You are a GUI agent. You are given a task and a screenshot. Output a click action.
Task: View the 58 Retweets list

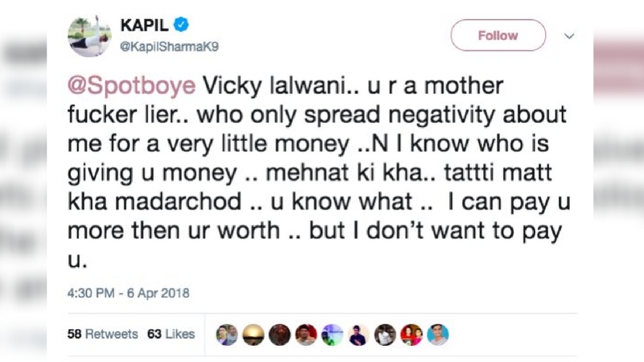pos(103,334)
